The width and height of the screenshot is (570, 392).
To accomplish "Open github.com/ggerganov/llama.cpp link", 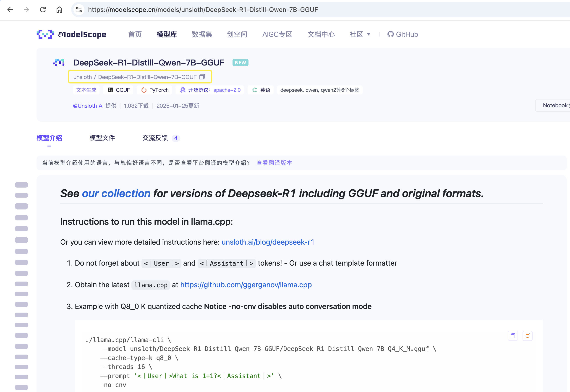I will 246,285.
